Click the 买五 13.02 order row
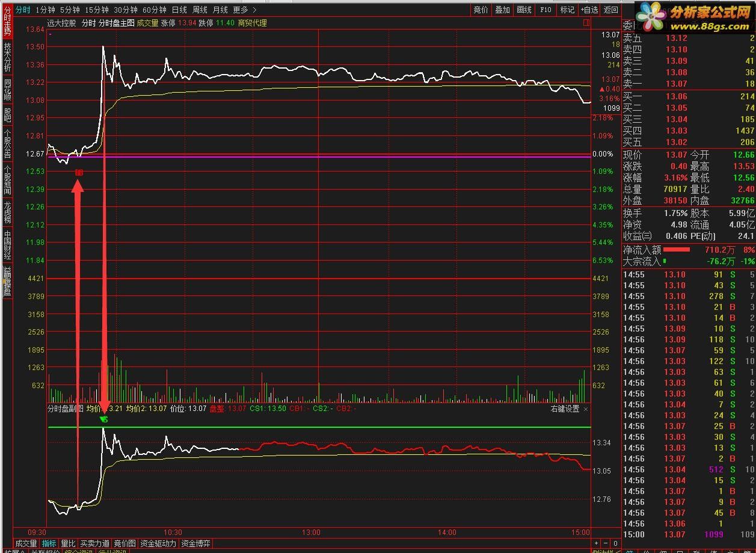Image resolution: width=756 pixels, height=553 pixels. [689, 142]
